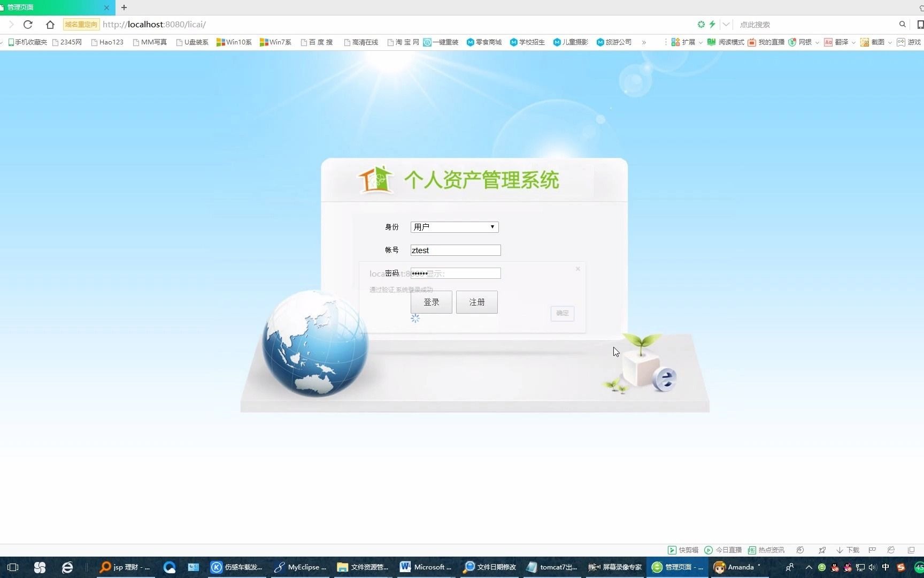Click 确定 in the login success dialog
Screen dimensions: 924x578
coord(562,313)
